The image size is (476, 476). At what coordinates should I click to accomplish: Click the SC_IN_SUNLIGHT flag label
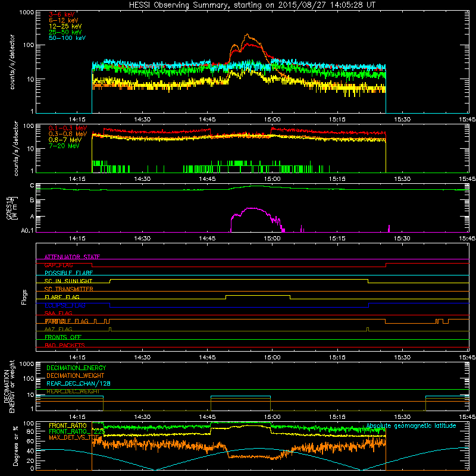pos(68,281)
